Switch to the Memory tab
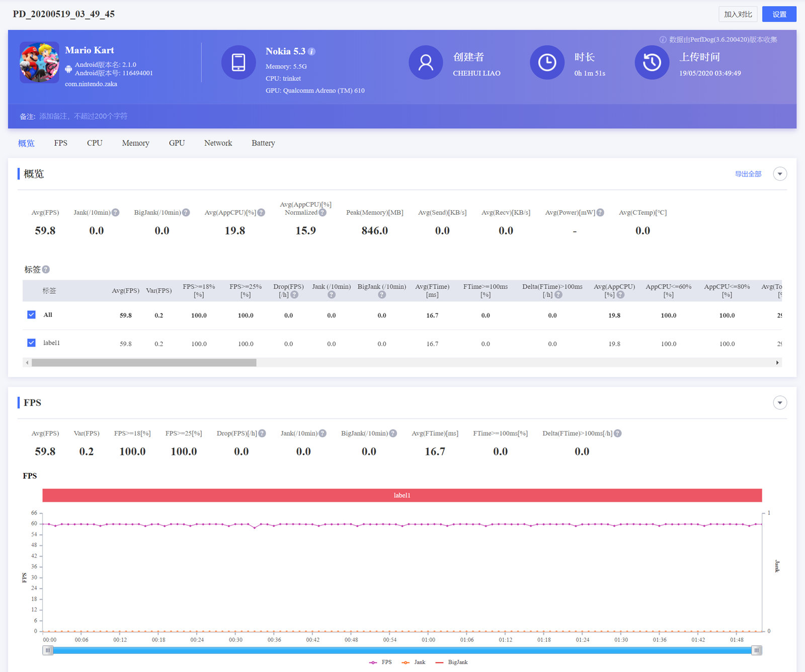The width and height of the screenshot is (805, 672). tap(135, 143)
